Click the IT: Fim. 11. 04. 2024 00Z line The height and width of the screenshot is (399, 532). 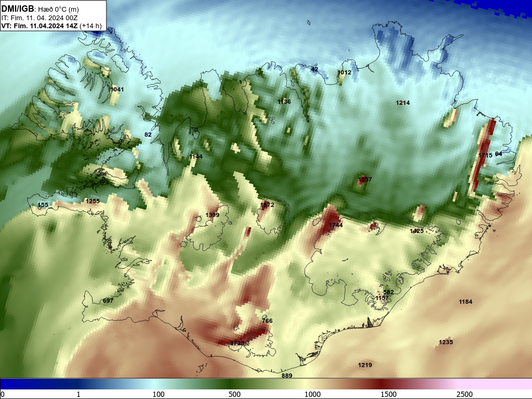(39, 18)
